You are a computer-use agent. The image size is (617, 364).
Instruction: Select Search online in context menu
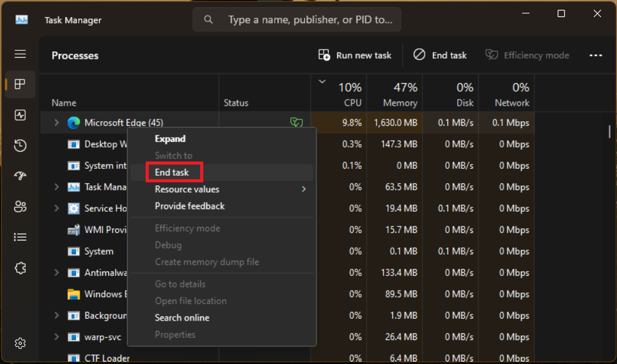coord(182,318)
